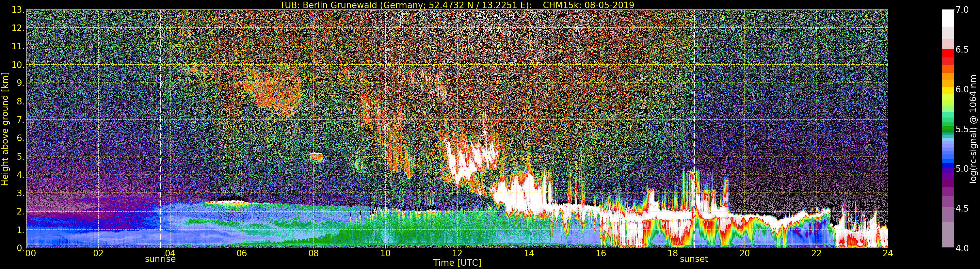Click the "Height above ground [km]" axis label
The height and width of the screenshot is (269, 980).
(5, 129)
